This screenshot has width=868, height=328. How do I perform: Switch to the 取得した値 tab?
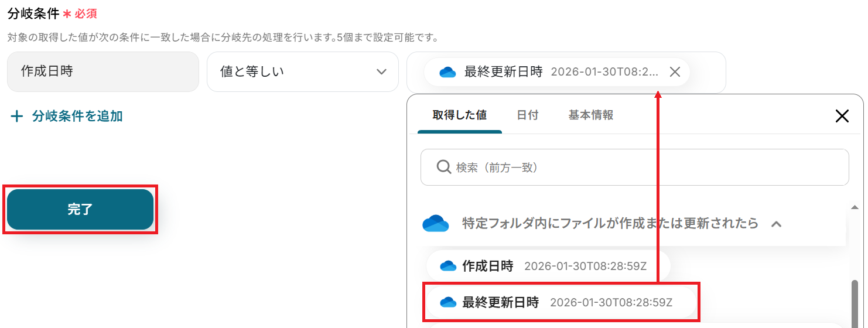click(x=460, y=115)
